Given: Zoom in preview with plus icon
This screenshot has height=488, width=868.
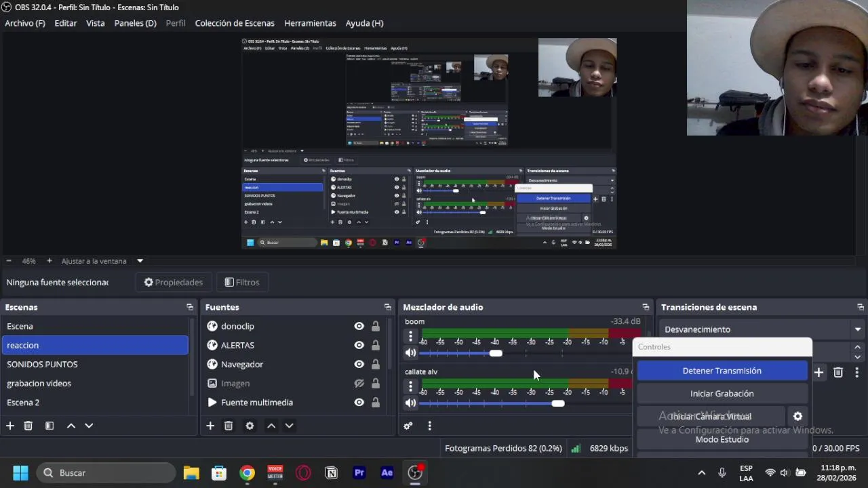Looking at the screenshot, I should click(49, 261).
